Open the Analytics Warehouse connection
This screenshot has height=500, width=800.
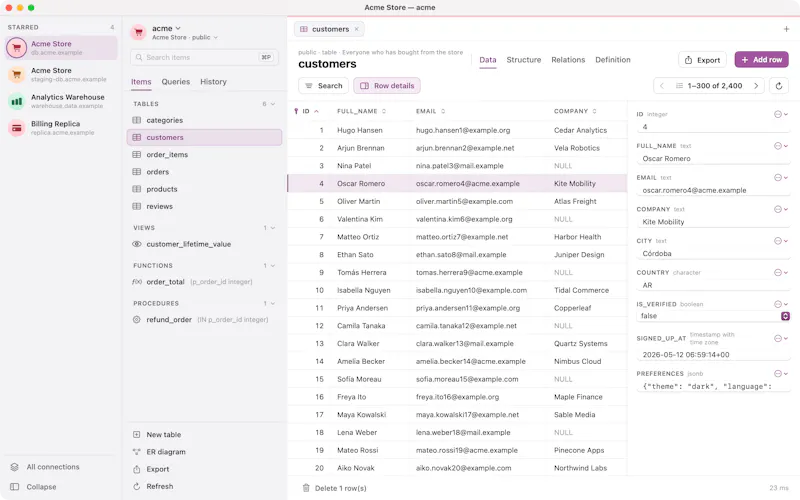61,101
